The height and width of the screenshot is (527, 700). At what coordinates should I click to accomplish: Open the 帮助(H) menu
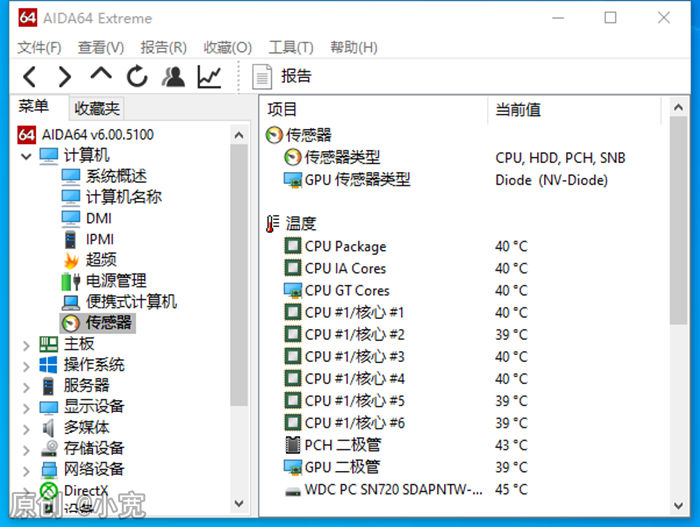354,47
